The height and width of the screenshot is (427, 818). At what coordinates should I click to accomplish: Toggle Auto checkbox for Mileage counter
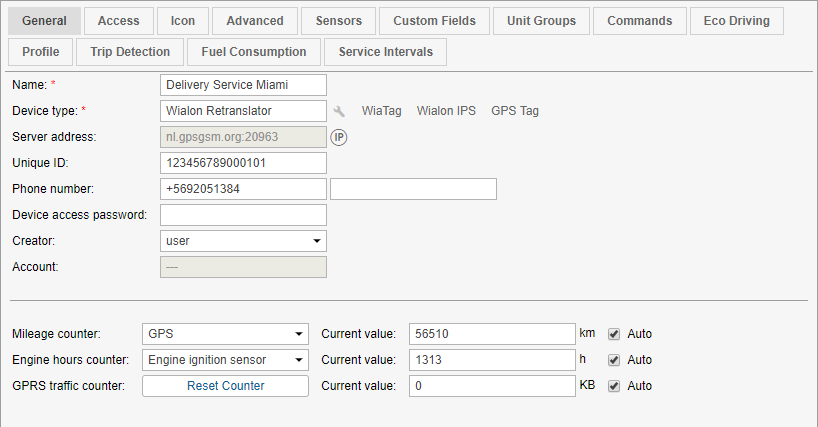click(614, 334)
